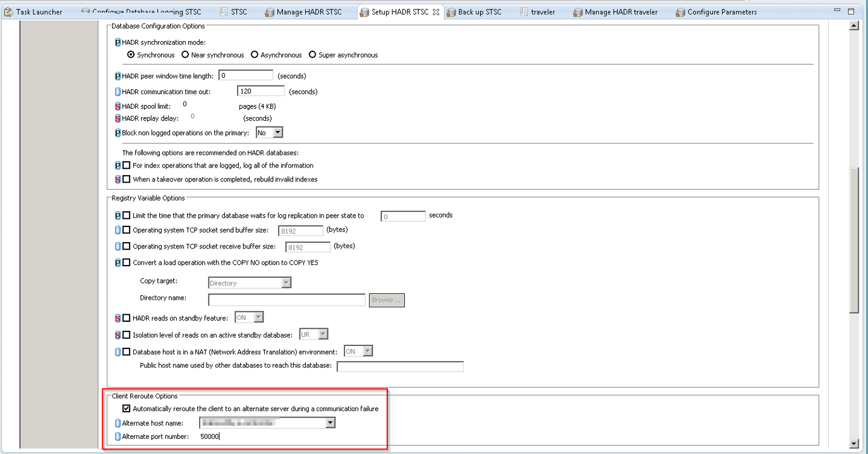Click the icon beside Alternate host name

(118, 423)
